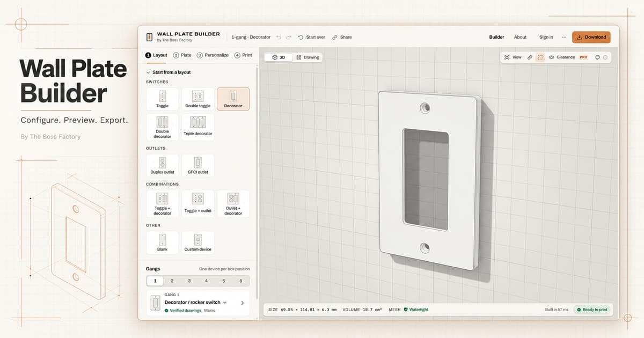Screen dimensions: 644x338
Task: Set gang count to 4
Action: click(207, 281)
